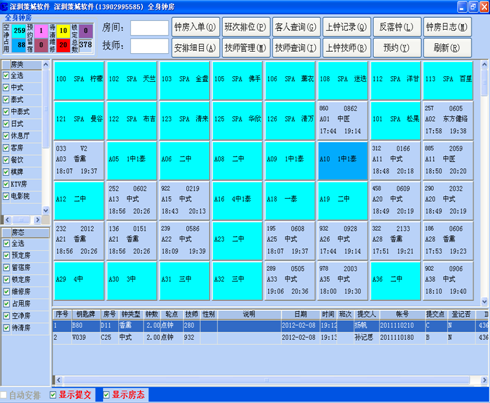Toggle 自动安排 checkbox at bottom
The image size is (490, 403).
pos(4,395)
